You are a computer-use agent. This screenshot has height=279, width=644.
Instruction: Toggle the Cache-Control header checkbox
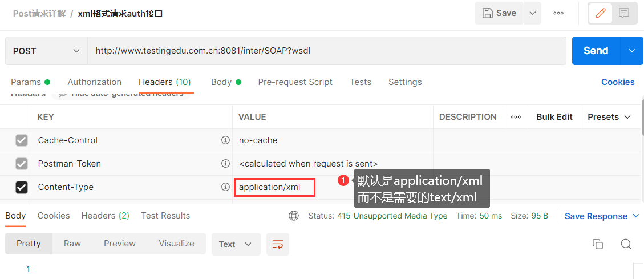click(22, 140)
